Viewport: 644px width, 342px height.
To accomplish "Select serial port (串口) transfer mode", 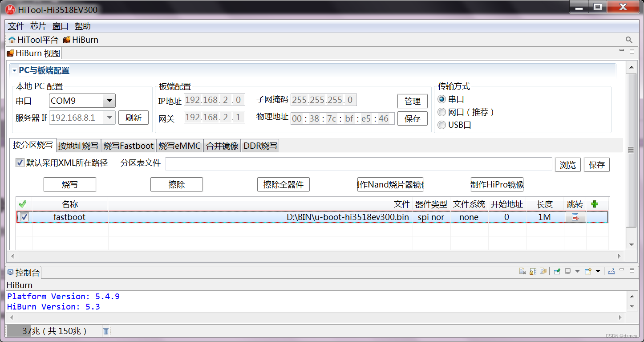I will pos(441,99).
